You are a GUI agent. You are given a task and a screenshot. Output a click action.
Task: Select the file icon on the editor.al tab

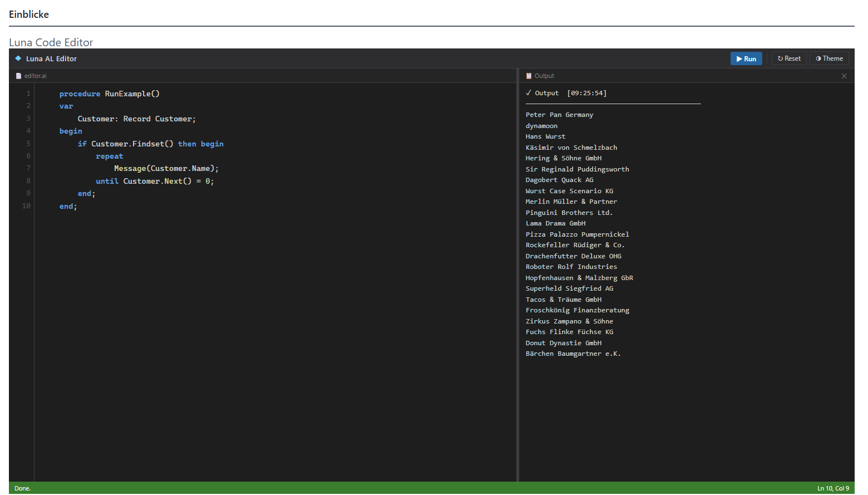19,76
